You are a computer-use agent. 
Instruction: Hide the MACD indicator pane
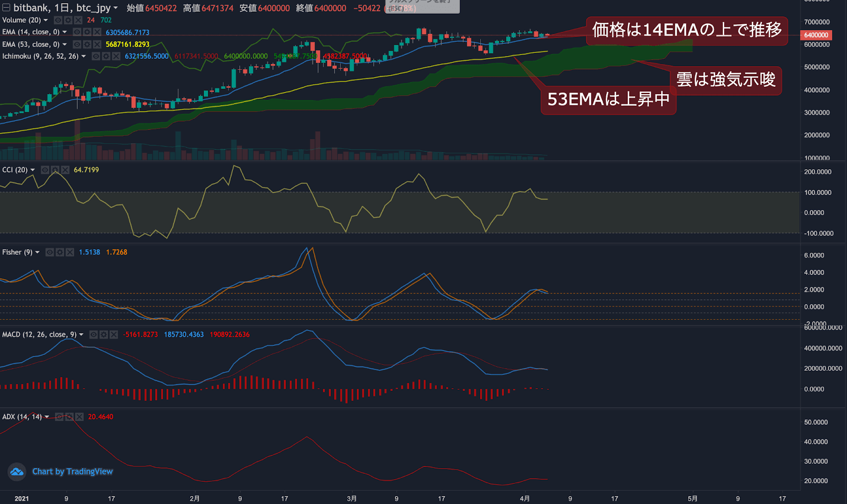click(x=94, y=335)
